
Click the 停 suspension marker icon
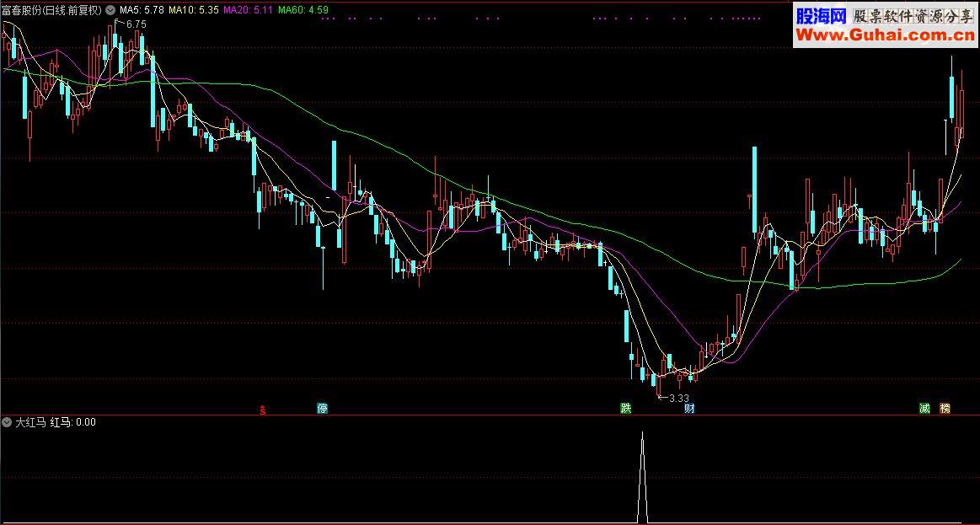[x=323, y=409]
